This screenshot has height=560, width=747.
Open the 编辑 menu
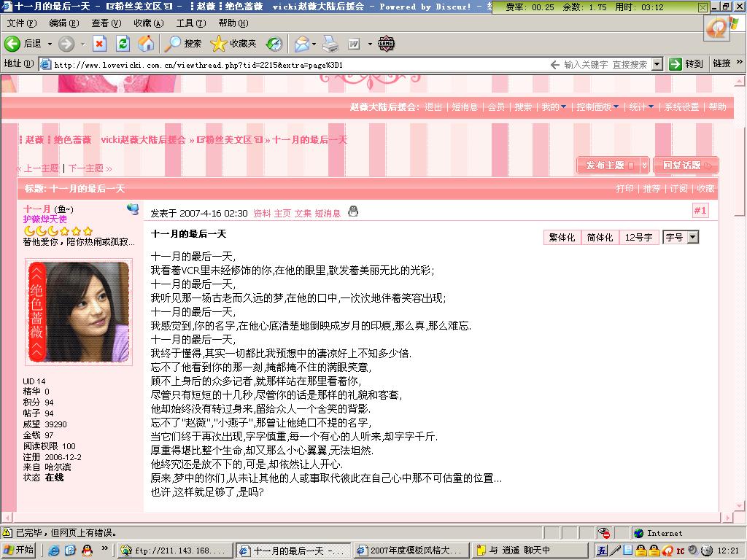point(64,23)
